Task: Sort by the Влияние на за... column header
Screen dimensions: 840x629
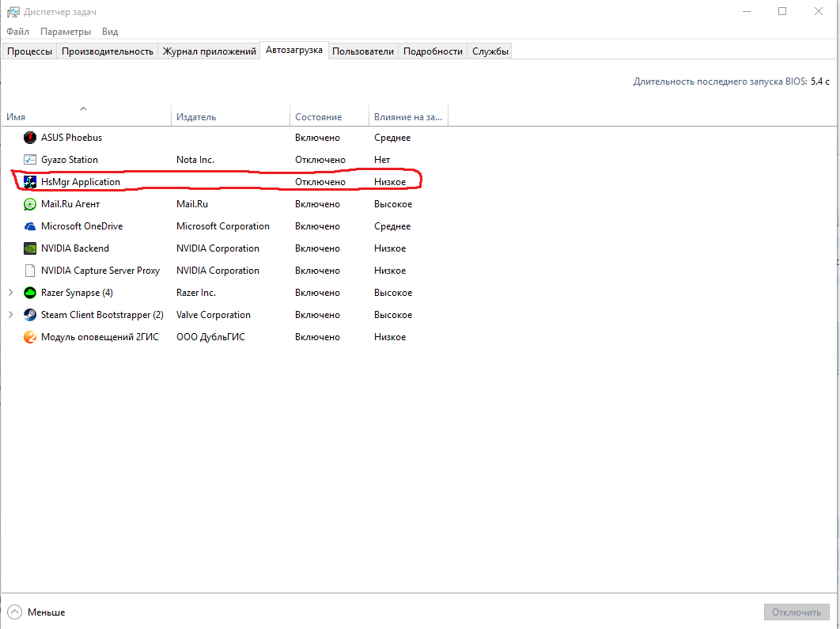Action: pos(408,116)
